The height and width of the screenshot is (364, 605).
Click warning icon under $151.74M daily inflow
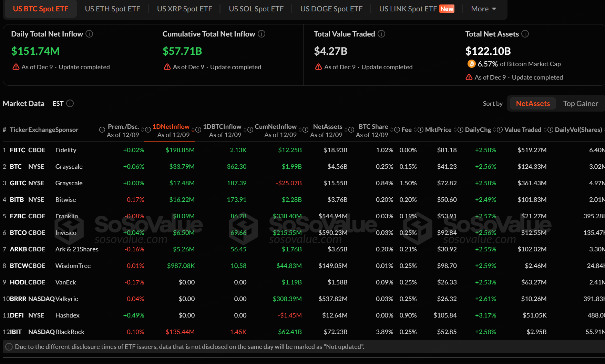[x=16, y=67]
